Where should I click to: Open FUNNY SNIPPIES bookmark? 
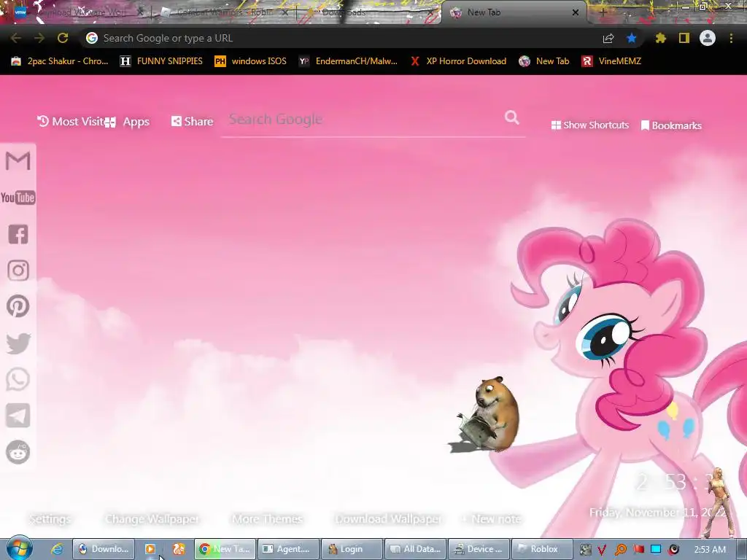(x=161, y=61)
